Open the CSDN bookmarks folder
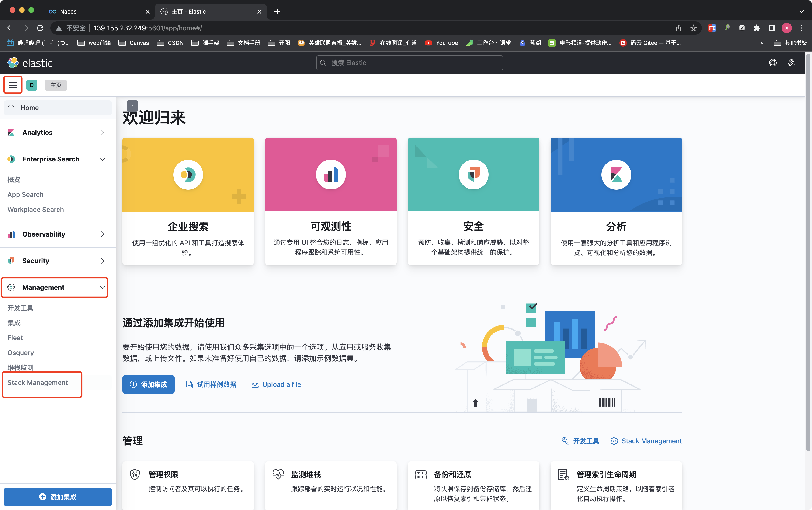 170,43
